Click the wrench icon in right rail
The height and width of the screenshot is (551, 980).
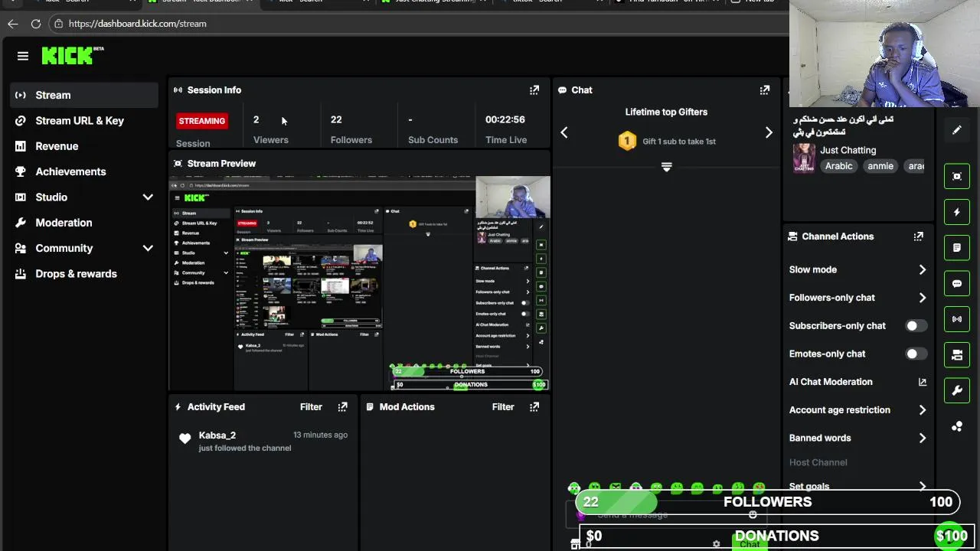(956, 390)
